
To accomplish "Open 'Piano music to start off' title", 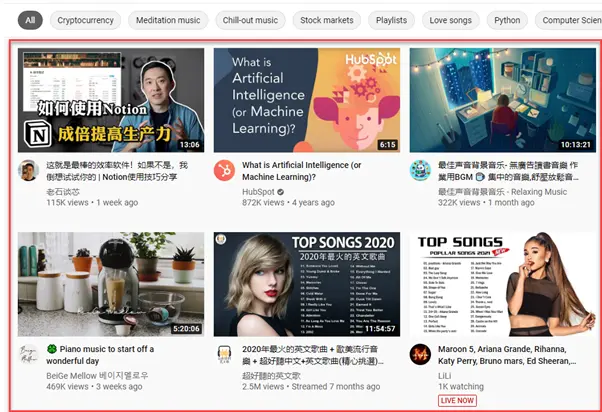I will click(100, 355).
